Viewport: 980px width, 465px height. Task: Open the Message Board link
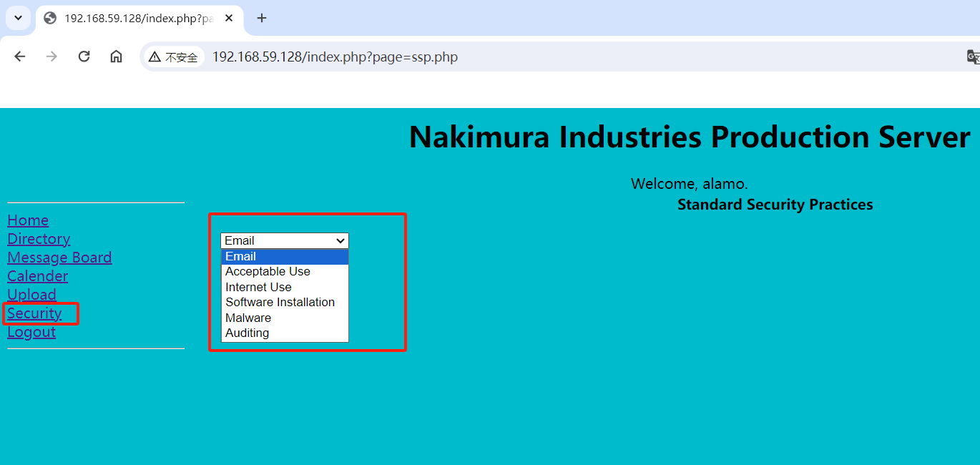click(x=59, y=257)
